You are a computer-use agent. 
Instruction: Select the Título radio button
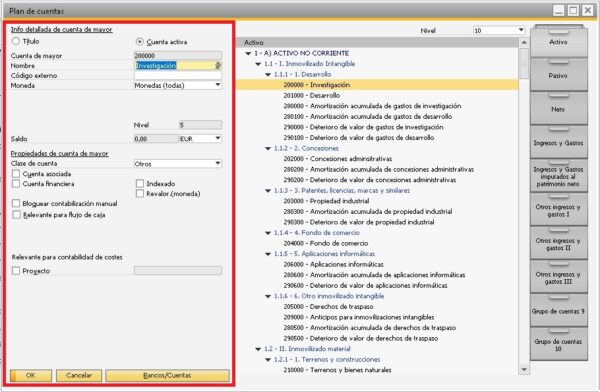point(16,41)
